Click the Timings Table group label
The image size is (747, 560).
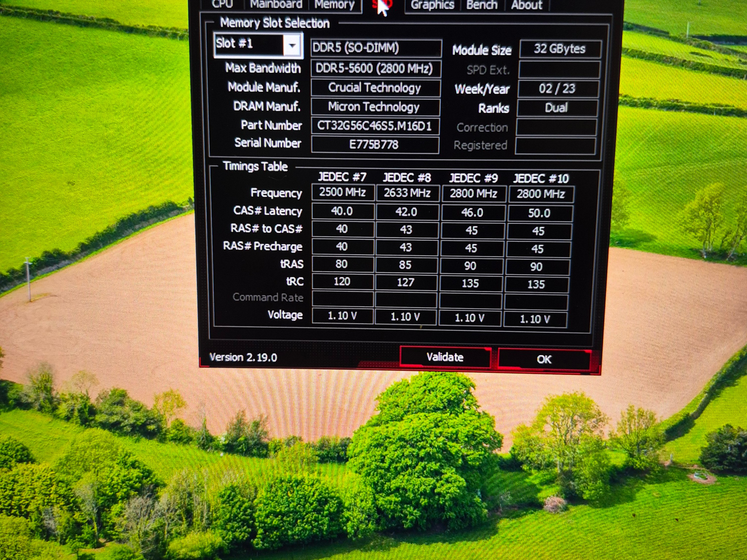click(255, 167)
